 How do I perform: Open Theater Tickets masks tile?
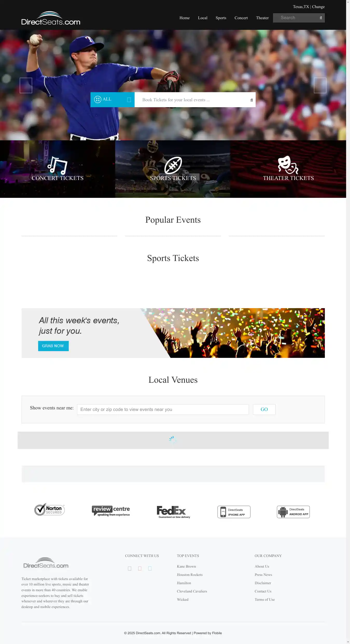pyautogui.click(x=288, y=169)
